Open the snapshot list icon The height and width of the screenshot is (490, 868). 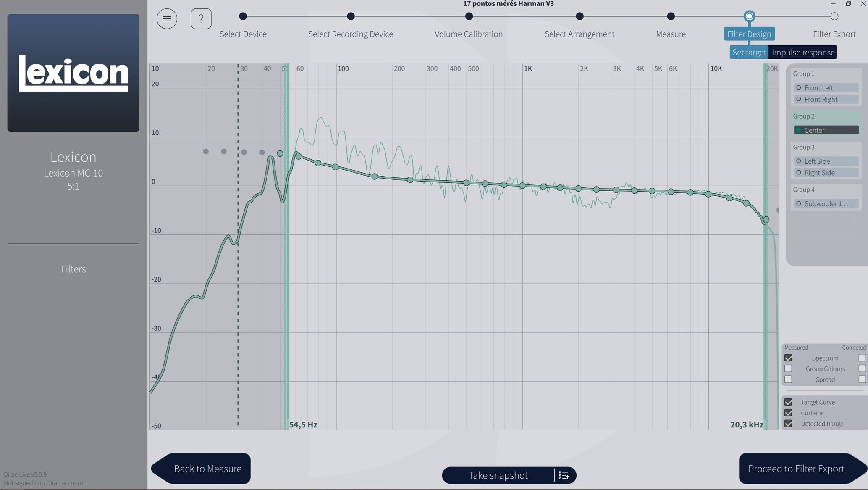[564, 475]
